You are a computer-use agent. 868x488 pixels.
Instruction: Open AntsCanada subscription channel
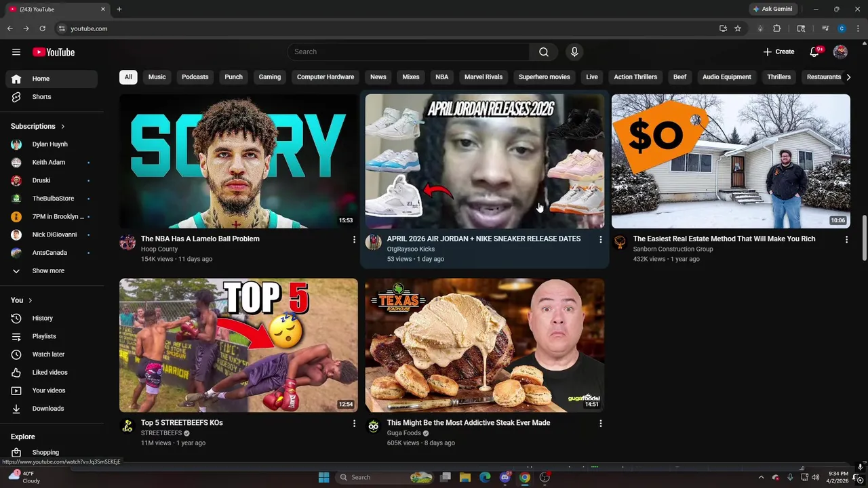coord(52,253)
